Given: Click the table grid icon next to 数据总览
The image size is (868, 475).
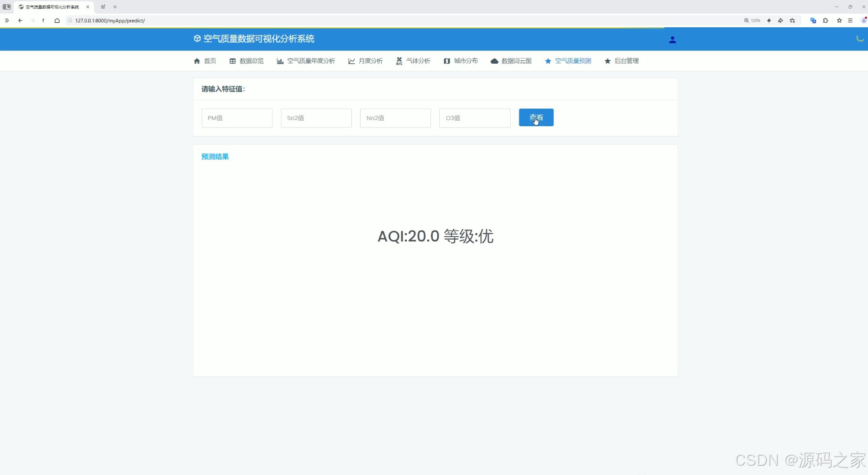Looking at the screenshot, I should pyautogui.click(x=233, y=61).
